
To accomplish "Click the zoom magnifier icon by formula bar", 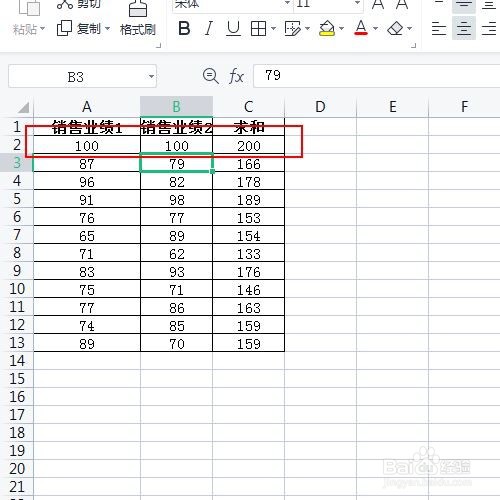I will (211, 76).
